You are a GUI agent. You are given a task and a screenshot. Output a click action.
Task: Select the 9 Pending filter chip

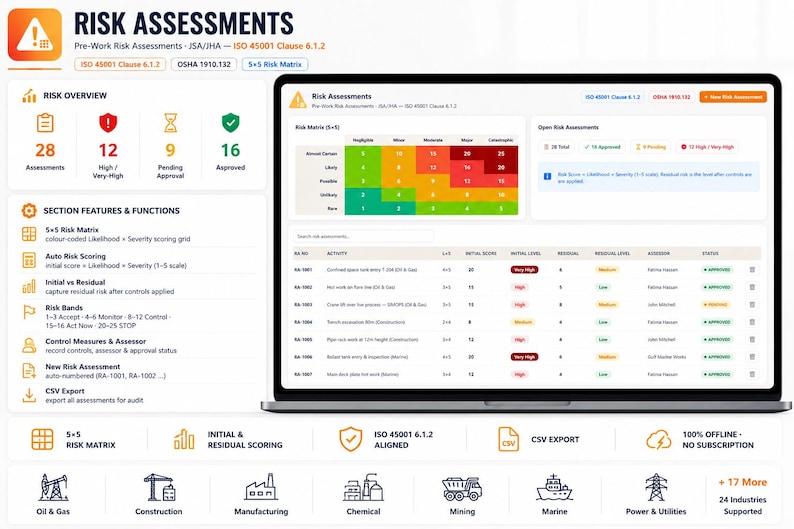pyautogui.click(x=651, y=147)
